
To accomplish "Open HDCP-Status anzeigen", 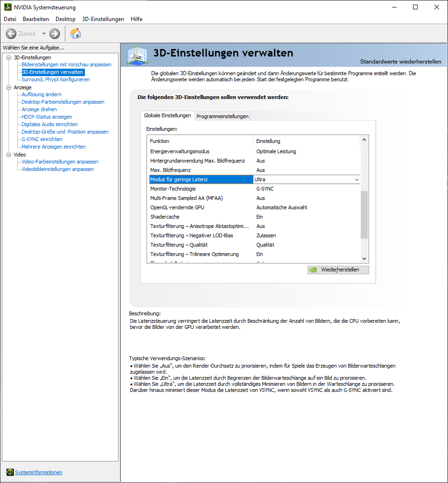I will [x=47, y=117].
